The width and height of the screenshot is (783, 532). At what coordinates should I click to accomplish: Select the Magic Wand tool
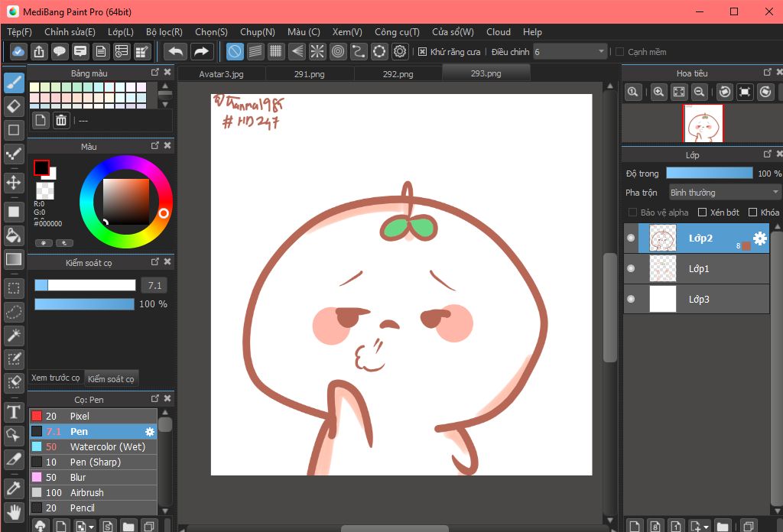pos(14,336)
